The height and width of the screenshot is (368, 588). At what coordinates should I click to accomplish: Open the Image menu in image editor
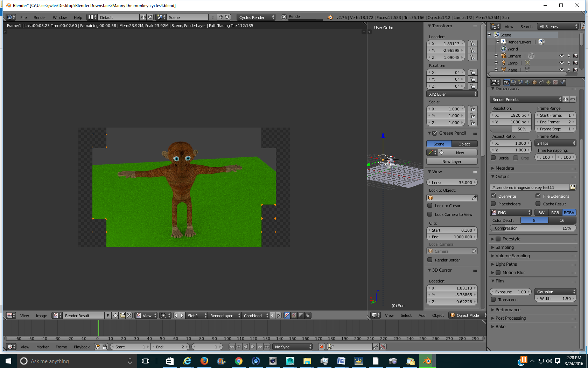click(x=41, y=316)
